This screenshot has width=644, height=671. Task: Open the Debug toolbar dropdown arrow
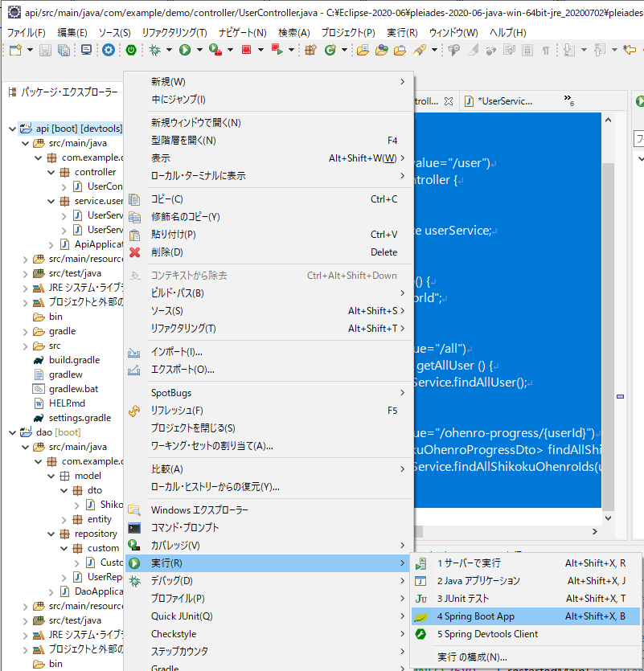click(x=169, y=50)
